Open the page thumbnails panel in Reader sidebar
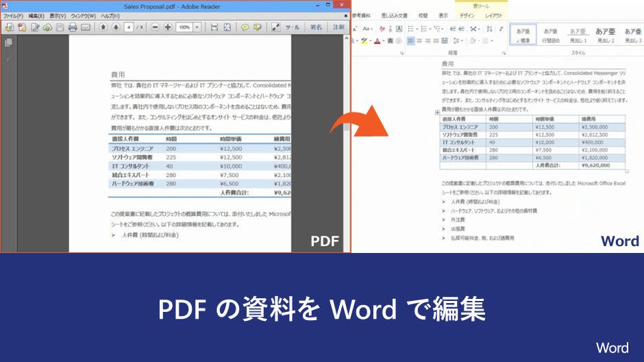Screen dimensions: 644x362 coord(8,43)
